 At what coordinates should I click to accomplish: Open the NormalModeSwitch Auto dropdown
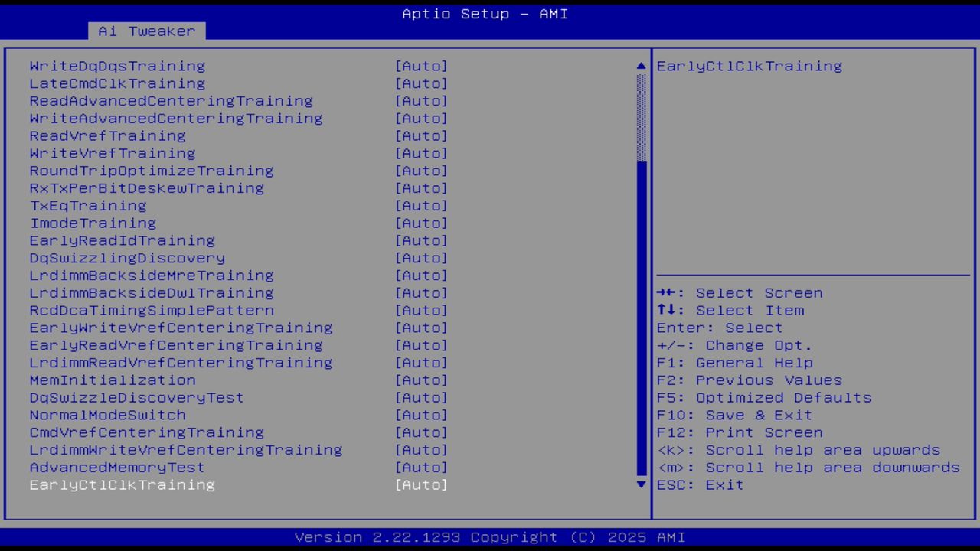tap(421, 415)
